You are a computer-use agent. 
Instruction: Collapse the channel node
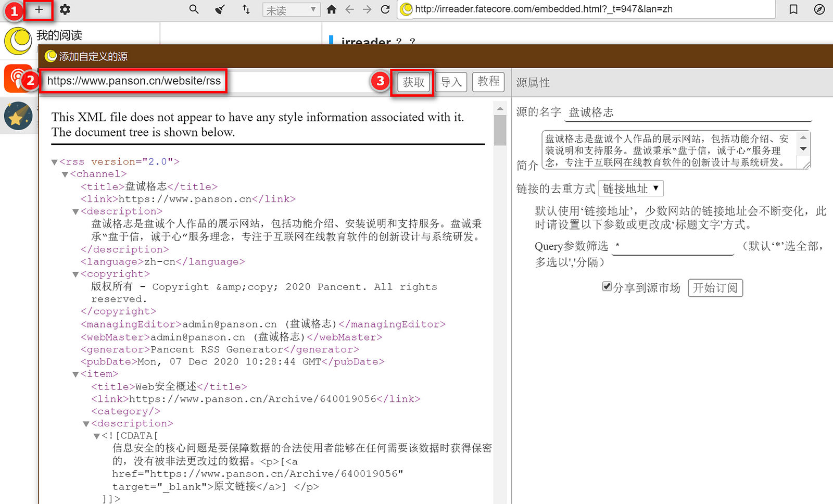coord(65,174)
